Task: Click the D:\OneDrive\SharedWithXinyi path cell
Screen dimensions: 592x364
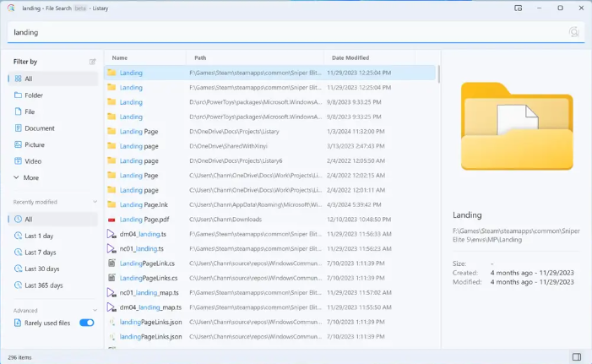Action: (228, 146)
